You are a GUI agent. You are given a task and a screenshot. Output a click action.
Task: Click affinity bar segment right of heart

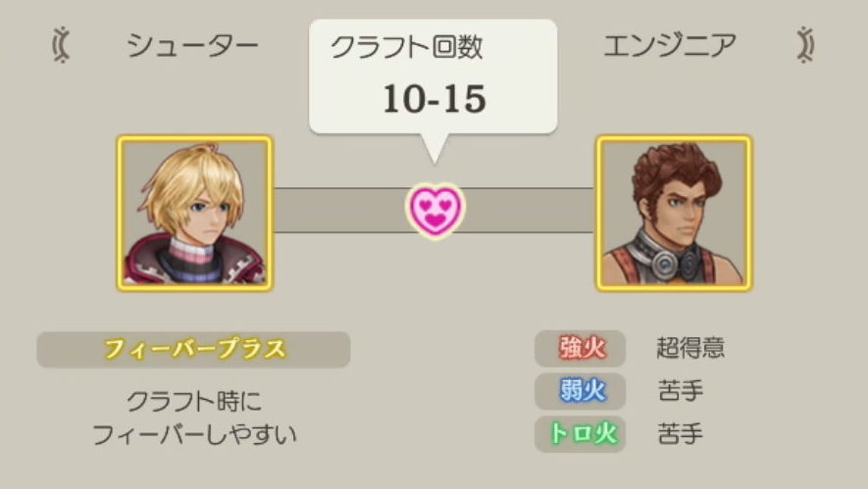530,211
